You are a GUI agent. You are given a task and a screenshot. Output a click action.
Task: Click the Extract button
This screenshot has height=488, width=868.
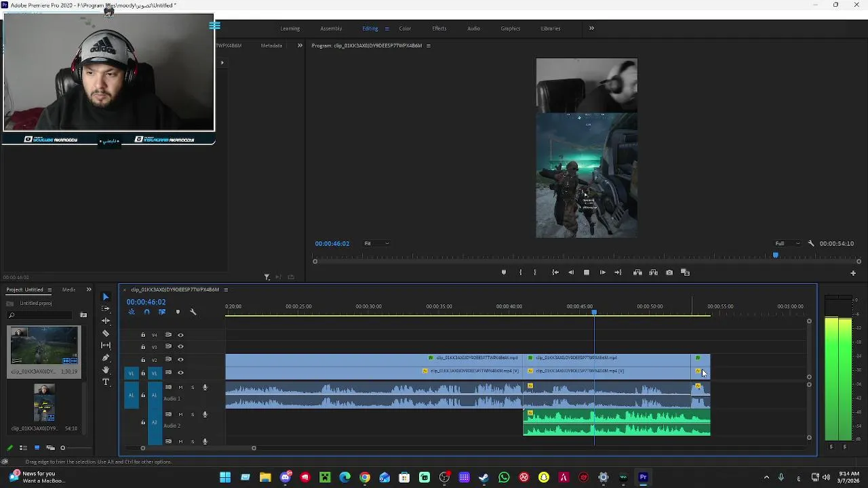[653, 272]
